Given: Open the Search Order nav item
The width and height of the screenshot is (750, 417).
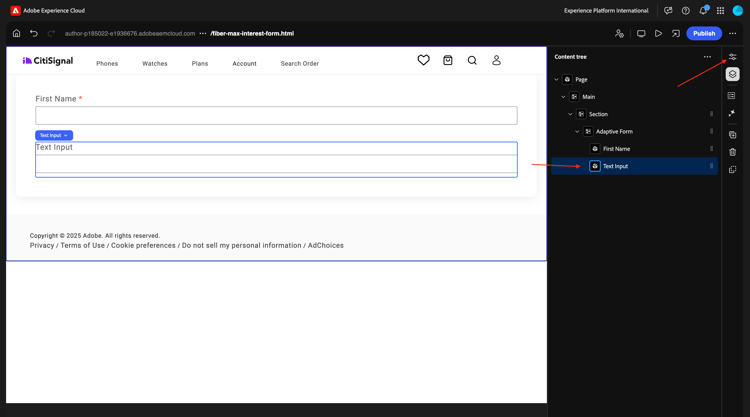Looking at the screenshot, I should (299, 64).
